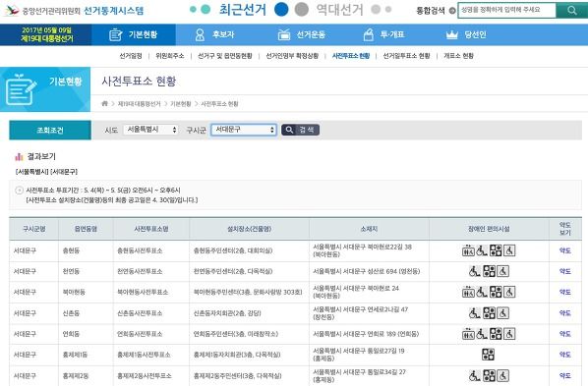Click the 선거통계시스템 site title
Image resolution: width=588 pixels, height=386 pixels.
click(114, 11)
